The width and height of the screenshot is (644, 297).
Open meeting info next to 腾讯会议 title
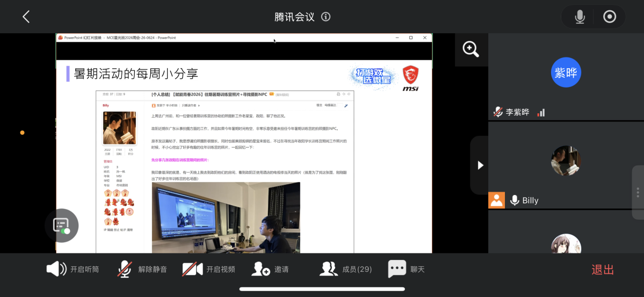pyautogui.click(x=325, y=17)
